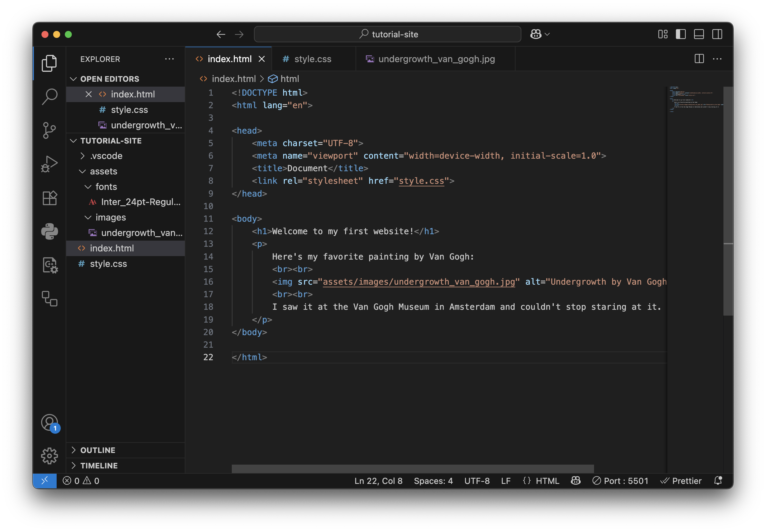Click Ln 22, Col 8 position indicator
This screenshot has width=766, height=532.
(x=378, y=481)
